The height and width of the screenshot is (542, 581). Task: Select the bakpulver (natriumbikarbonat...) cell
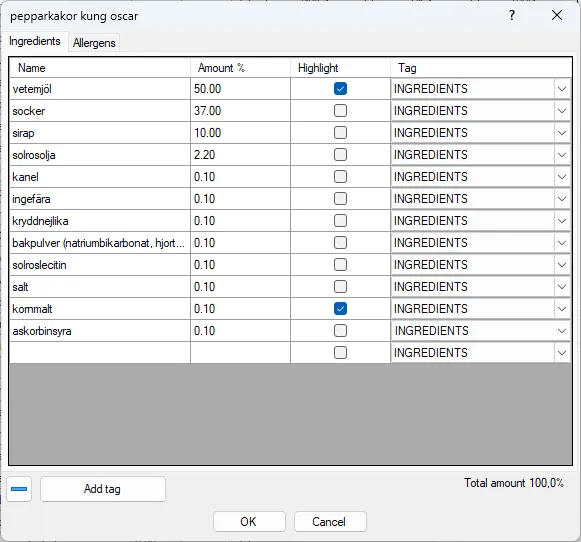click(x=100, y=243)
